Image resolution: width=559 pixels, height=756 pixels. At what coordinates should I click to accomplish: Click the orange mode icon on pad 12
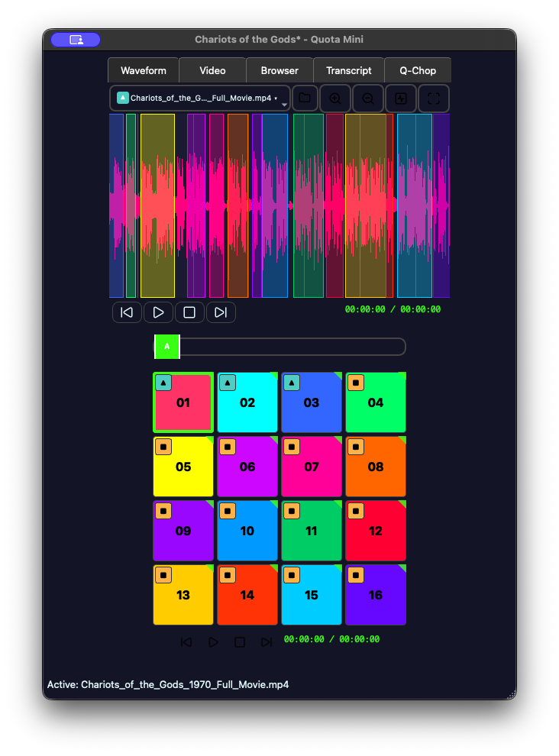coord(356,511)
